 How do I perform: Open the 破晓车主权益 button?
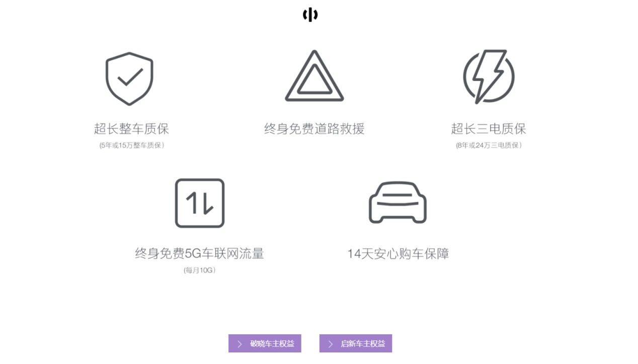(265, 343)
